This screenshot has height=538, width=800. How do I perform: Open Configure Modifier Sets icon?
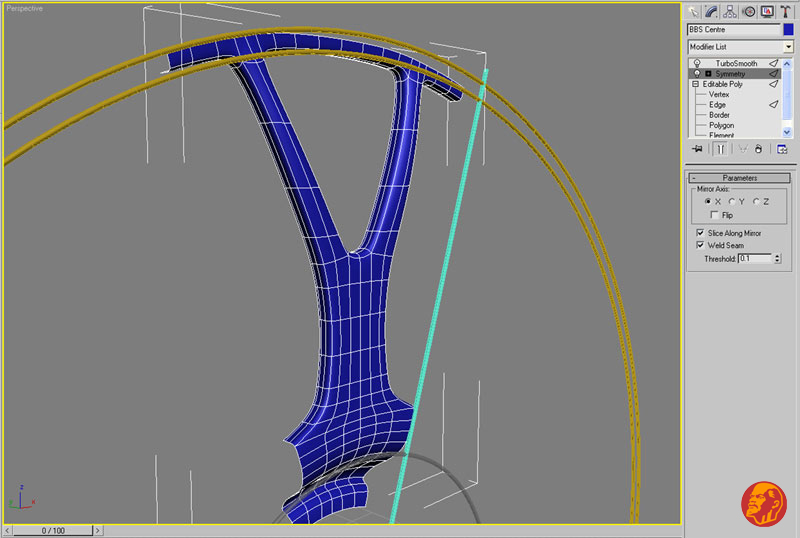[782, 149]
